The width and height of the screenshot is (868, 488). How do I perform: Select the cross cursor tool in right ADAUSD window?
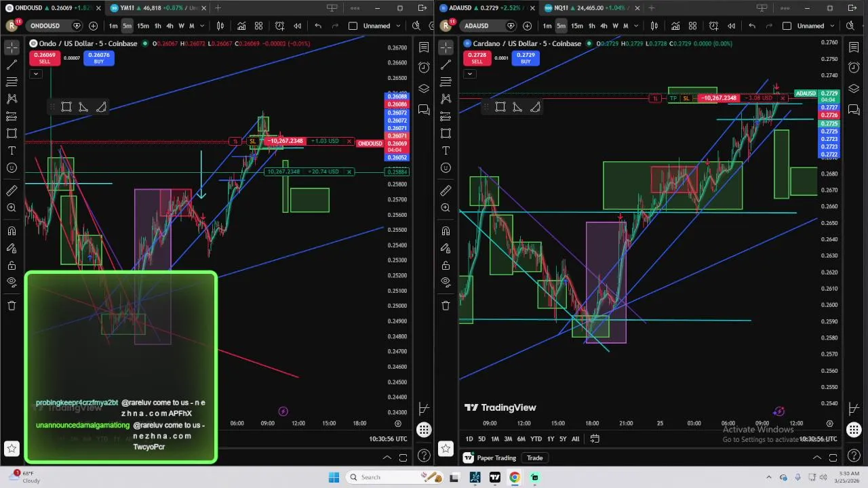click(446, 47)
